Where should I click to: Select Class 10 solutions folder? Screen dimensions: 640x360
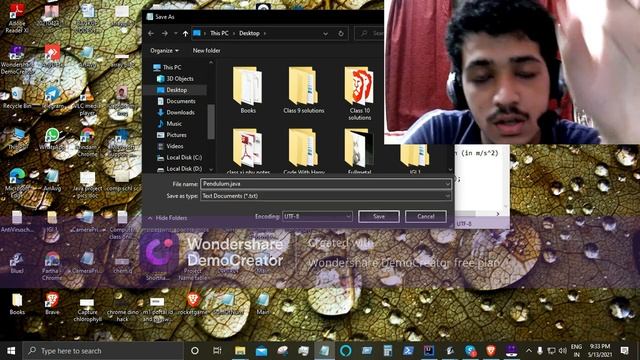tap(360, 93)
